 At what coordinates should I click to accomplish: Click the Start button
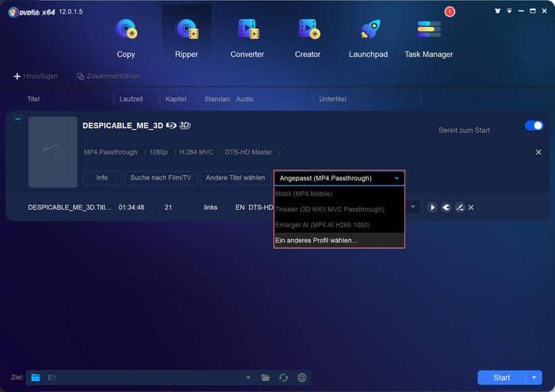[x=502, y=378]
